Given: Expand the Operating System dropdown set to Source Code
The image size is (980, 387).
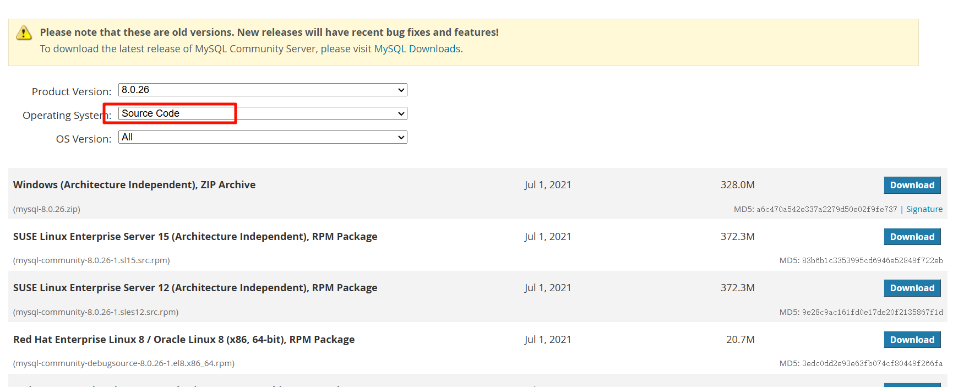Looking at the screenshot, I should (x=263, y=113).
